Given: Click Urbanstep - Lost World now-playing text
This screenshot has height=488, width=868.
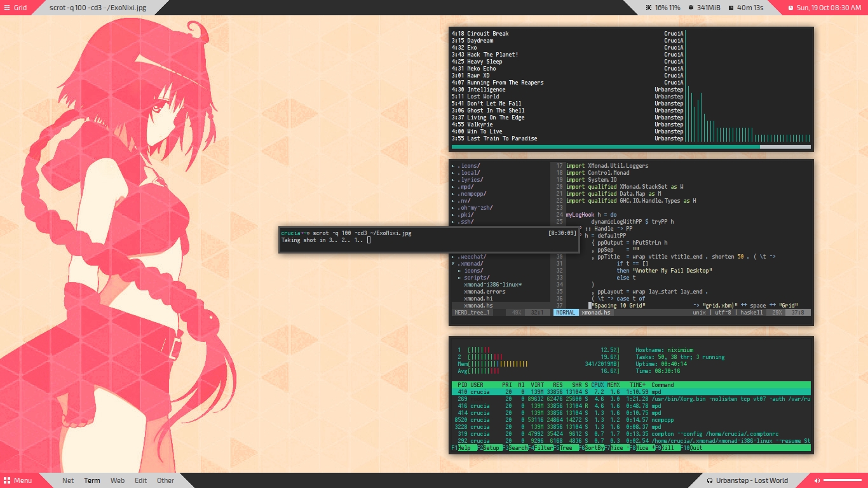Looking at the screenshot, I should click(752, 480).
